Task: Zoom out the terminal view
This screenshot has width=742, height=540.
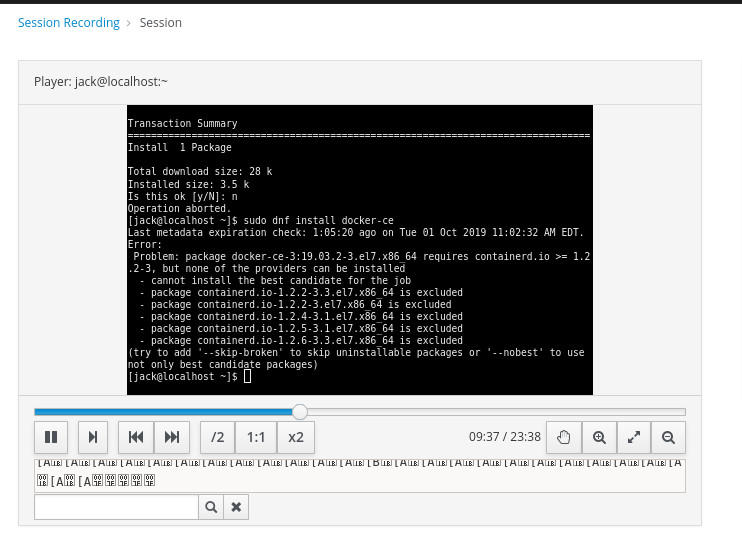Action: point(668,437)
